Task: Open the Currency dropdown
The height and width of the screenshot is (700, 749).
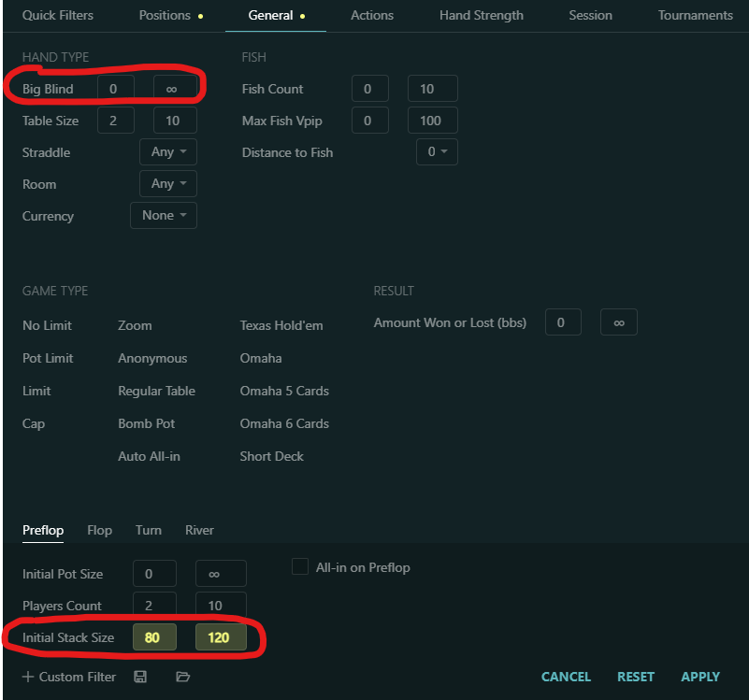Action: (x=164, y=216)
